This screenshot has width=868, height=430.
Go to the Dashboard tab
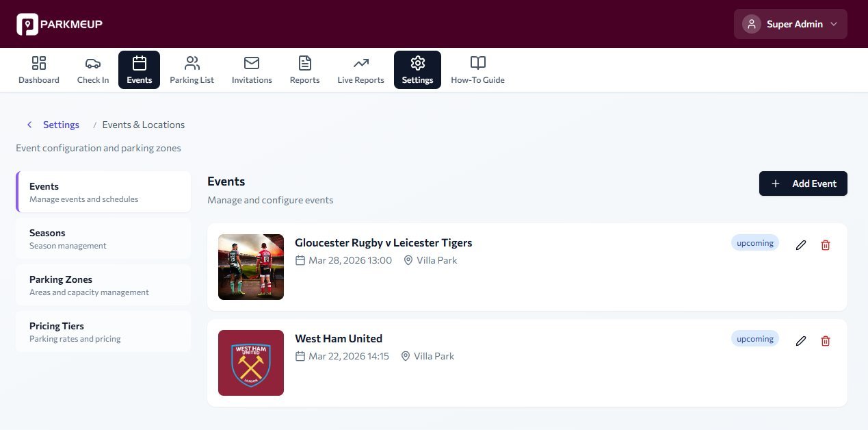[x=38, y=68]
